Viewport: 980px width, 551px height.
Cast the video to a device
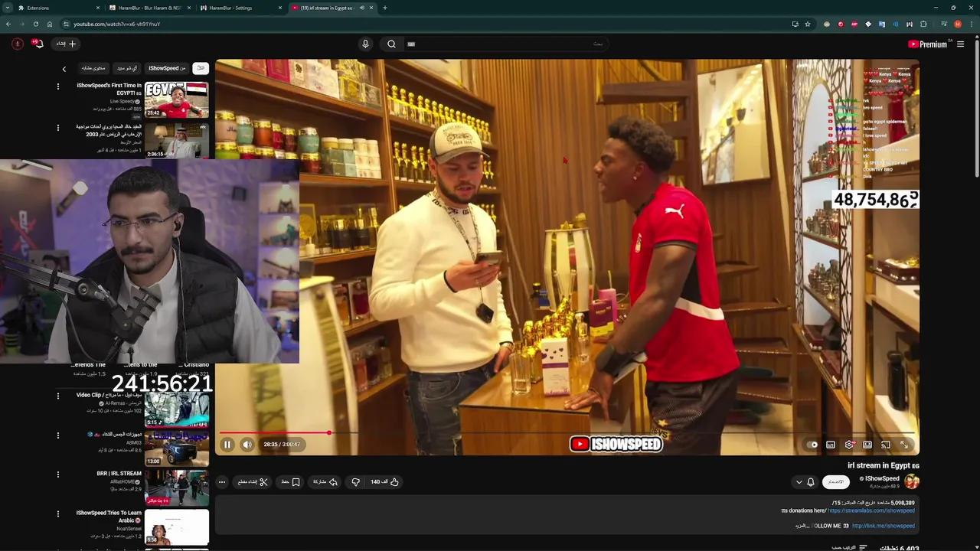tap(886, 445)
